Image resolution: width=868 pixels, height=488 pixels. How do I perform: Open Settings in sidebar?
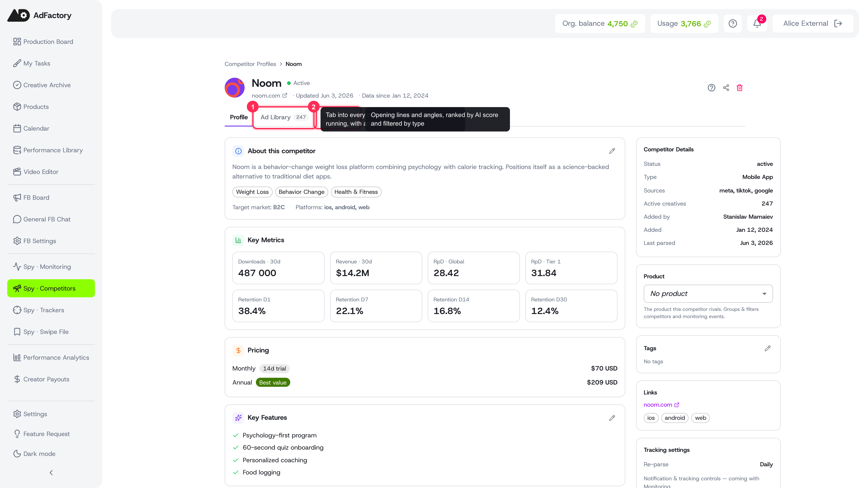click(51, 414)
